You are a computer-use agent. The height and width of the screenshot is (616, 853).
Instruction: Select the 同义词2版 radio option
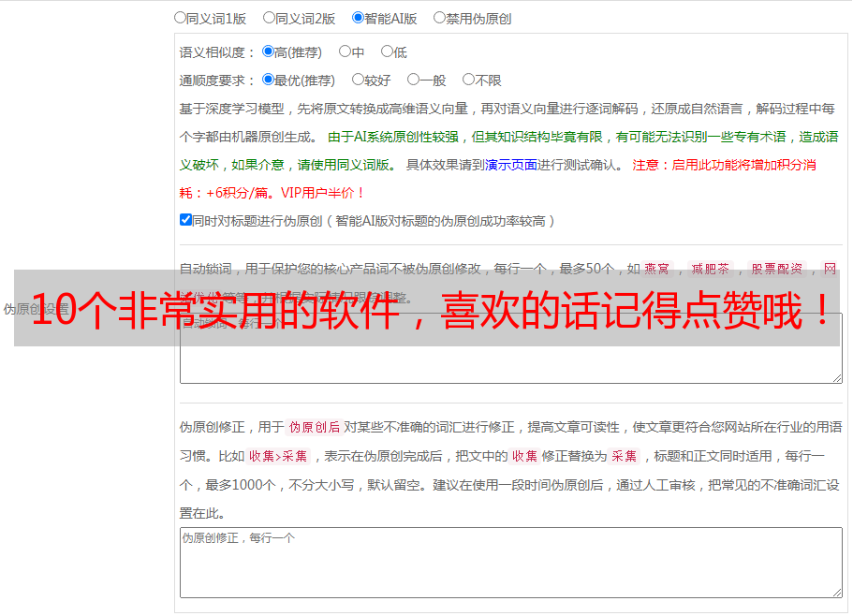coord(269,18)
